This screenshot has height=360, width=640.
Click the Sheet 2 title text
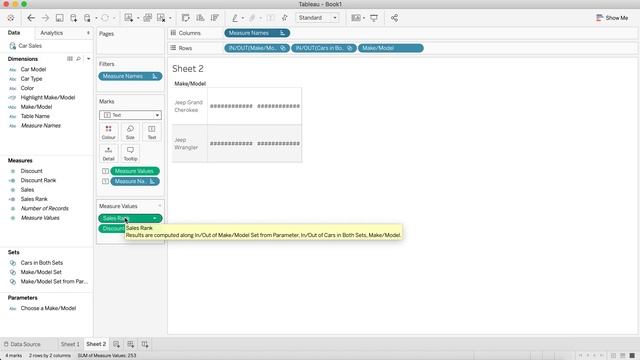[x=188, y=69]
